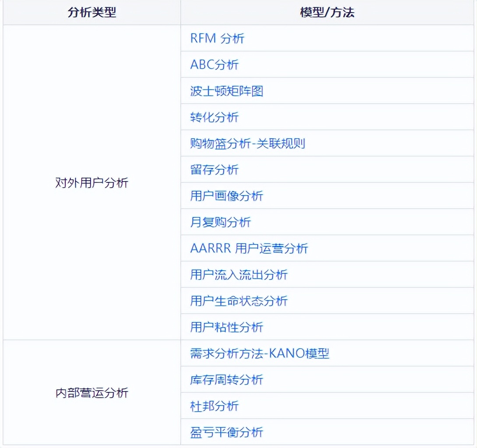Open the 留存分析 link

[214, 169]
